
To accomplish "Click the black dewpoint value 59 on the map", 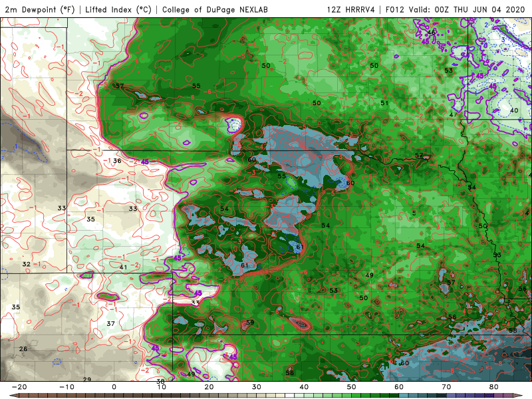I will pos(250,323).
